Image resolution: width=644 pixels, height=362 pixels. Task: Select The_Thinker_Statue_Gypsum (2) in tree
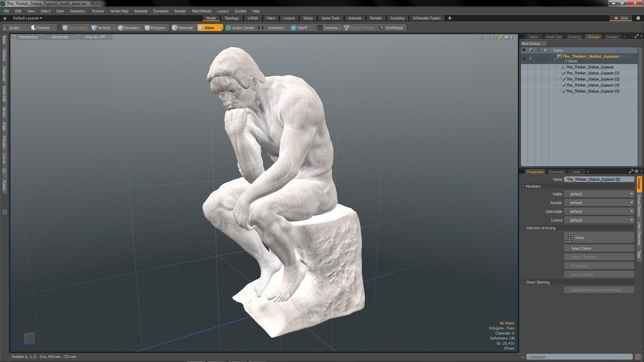(x=592, y=73)
